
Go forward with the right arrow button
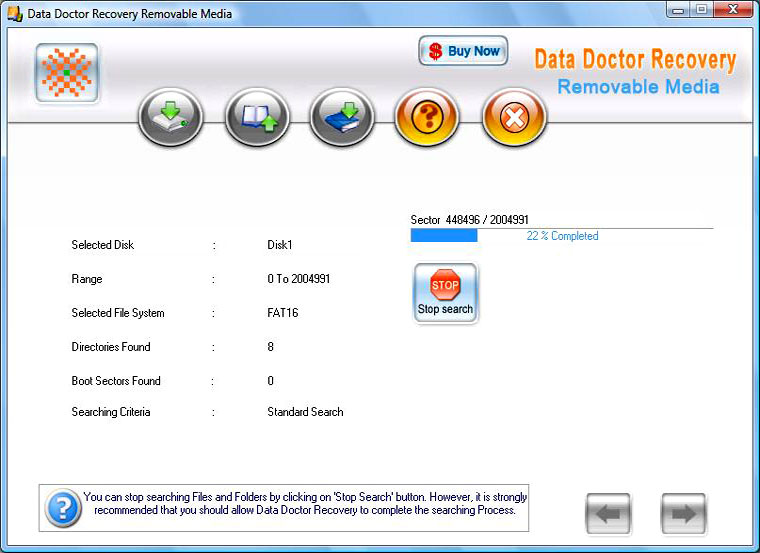coord(683,514)
